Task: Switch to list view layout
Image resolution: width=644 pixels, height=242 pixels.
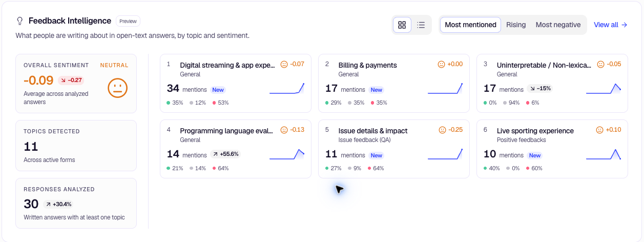Action: 421,25
